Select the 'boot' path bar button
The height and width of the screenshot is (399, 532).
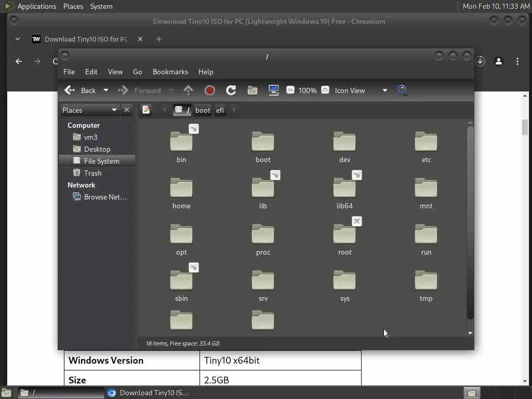(203, 110)
